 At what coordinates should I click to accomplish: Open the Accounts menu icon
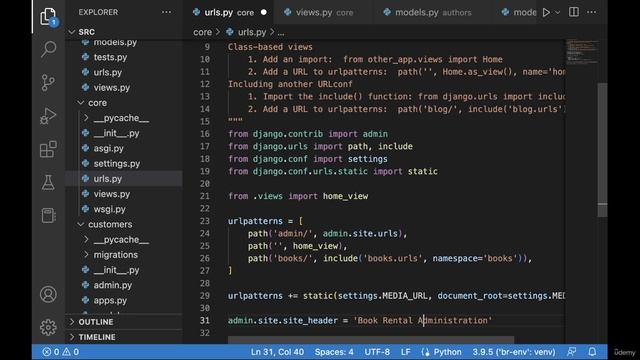point(48,294)
